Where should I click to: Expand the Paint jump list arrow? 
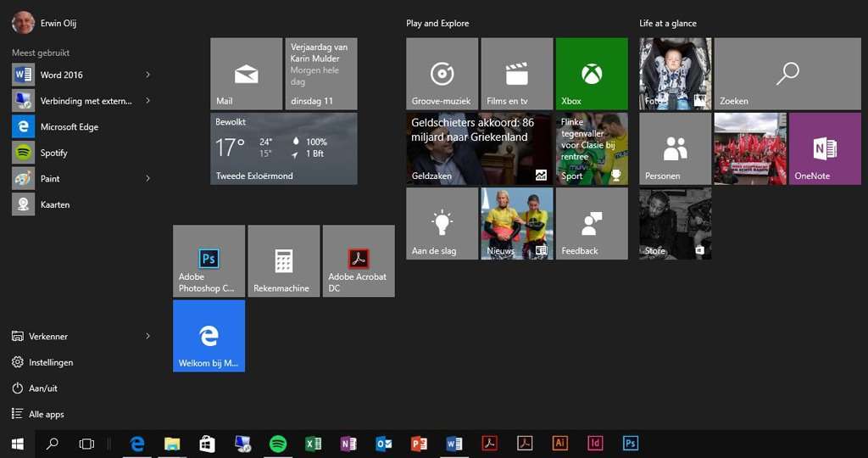point(147,178)
